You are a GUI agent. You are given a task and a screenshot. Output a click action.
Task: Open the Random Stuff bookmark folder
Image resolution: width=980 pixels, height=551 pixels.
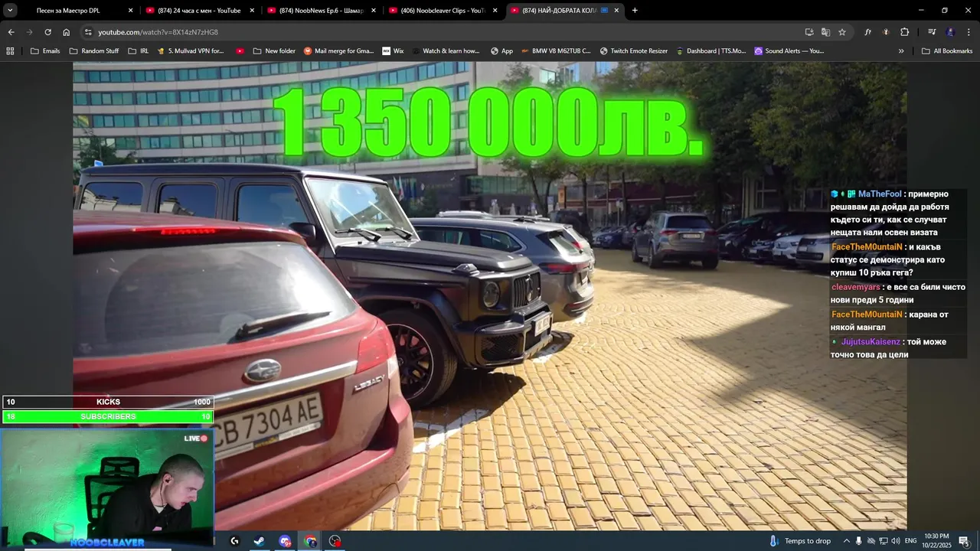coord(94,51)
